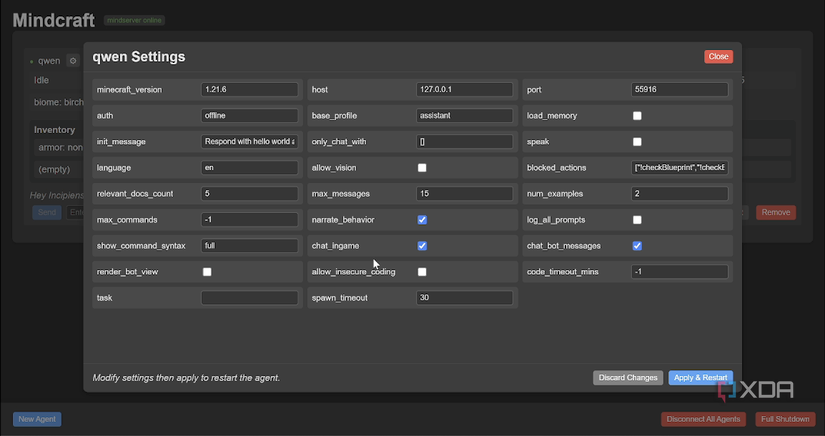Image resolution: width=825 pixels, height=436 pixels.
Task: Click the Mindcraft page heading
Action: [54, 21]
